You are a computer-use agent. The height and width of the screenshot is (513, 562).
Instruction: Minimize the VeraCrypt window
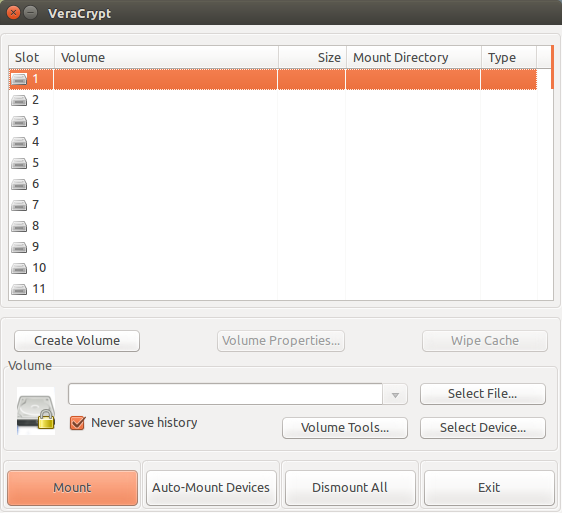pyautogui.click(x=30, y=13)
